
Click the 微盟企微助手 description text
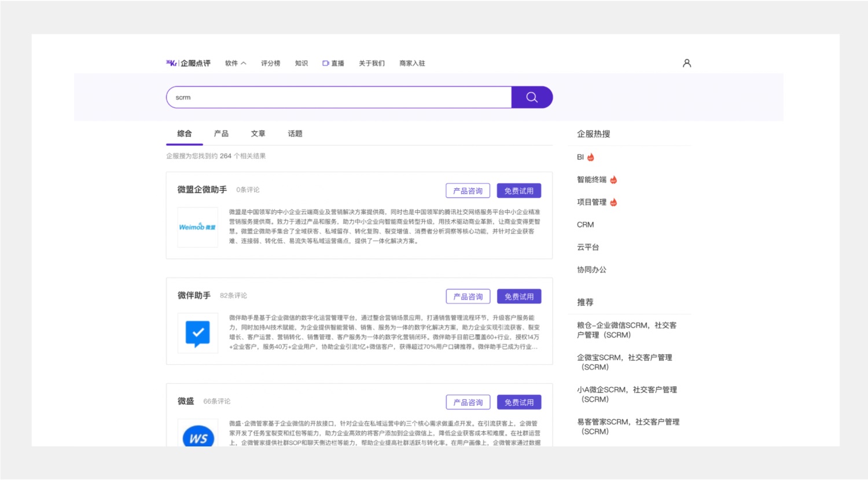384,226
